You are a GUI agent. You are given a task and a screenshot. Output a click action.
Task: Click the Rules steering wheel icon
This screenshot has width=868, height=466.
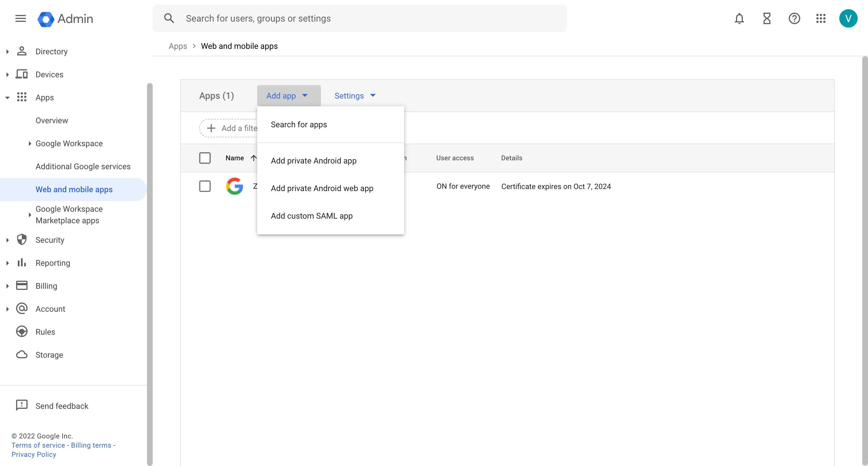(x=22, y=332)
